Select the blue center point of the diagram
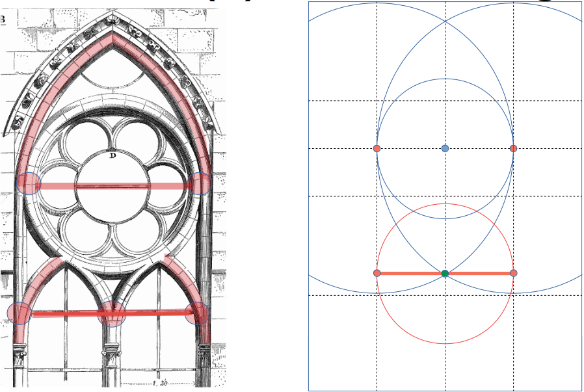Screen dimensions: 584x392 [445, 149]
